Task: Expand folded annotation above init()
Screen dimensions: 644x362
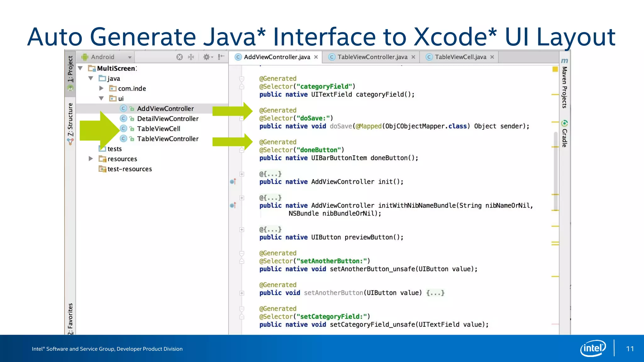Action: (242, 174)
